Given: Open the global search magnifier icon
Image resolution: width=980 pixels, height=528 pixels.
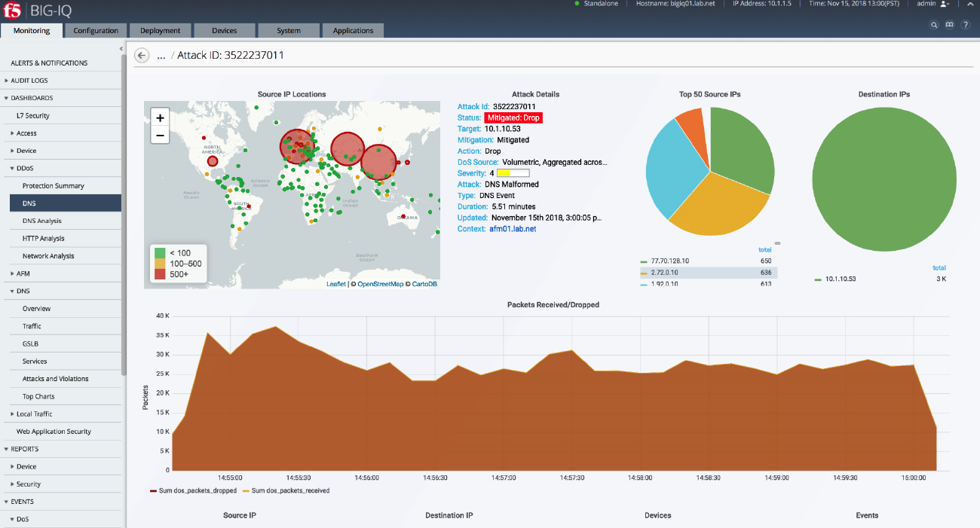Looking at the screenshot, I should [x=934, y=25].
